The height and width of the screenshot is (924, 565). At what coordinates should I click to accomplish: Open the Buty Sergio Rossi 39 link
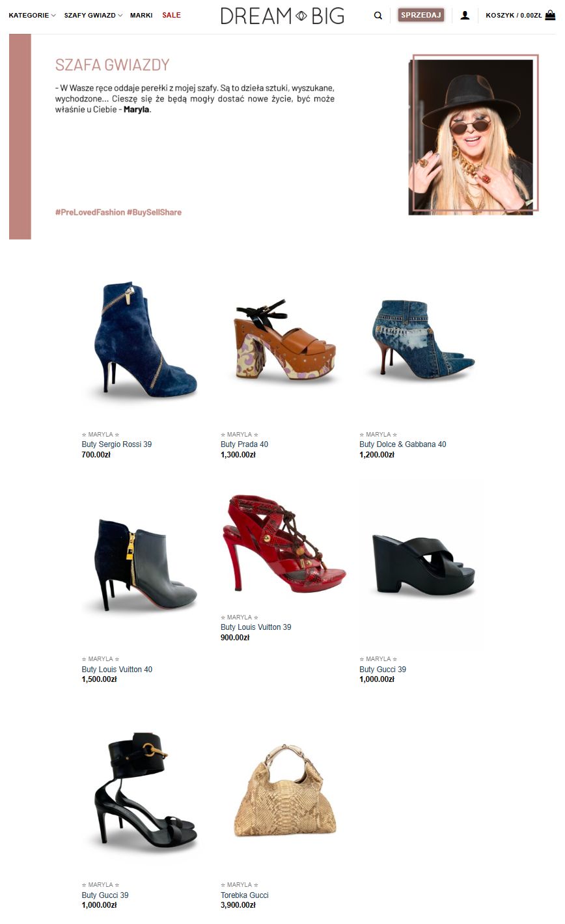point(117,444)
